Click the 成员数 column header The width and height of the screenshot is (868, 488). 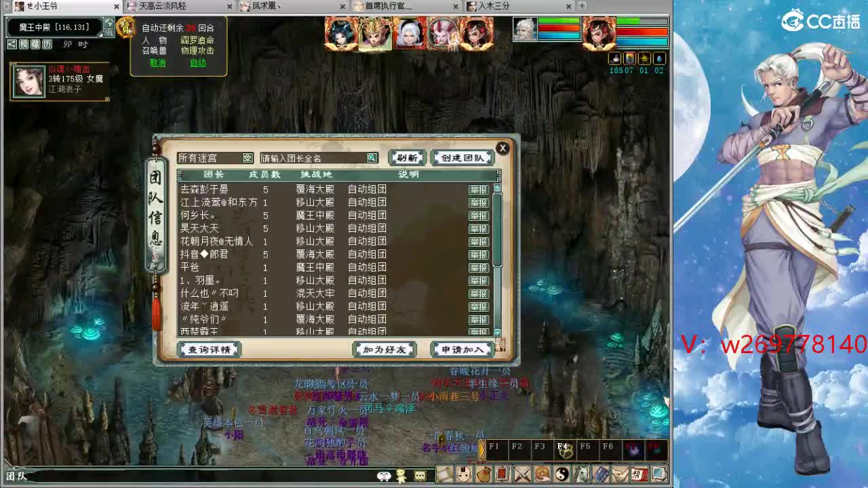[x=264, y=175]
